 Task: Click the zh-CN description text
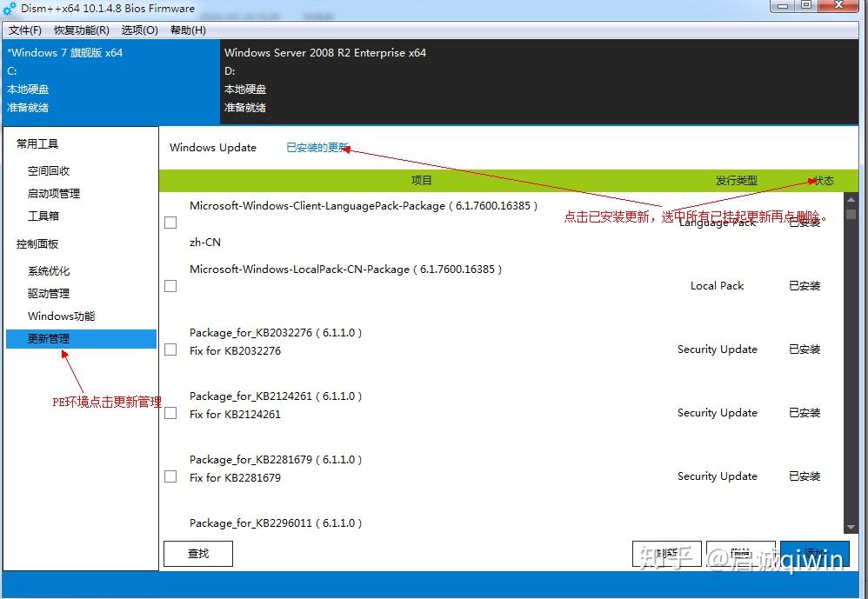pyautogui.click(x=204, y=243)
